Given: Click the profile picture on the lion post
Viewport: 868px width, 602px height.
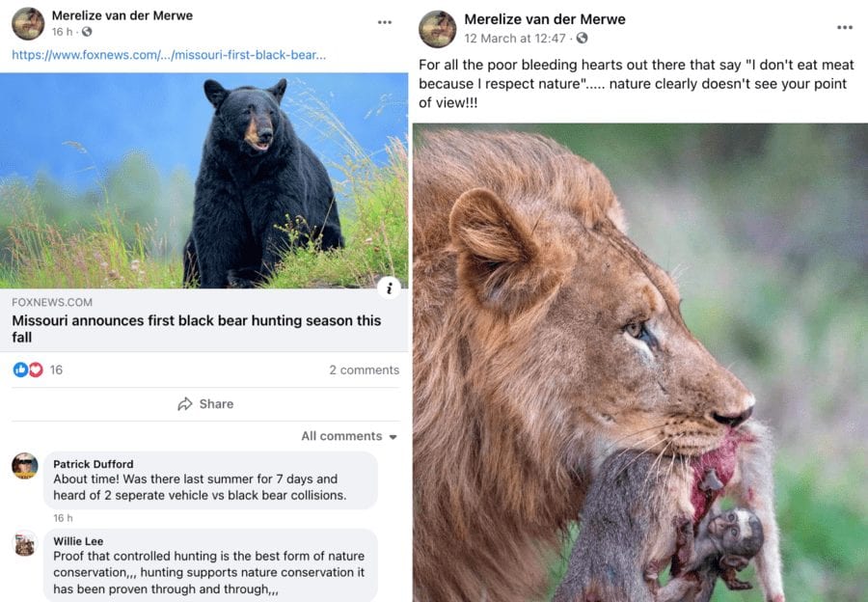Looking at the screenshot, I should pyautogui.click(x=437, y=29).
